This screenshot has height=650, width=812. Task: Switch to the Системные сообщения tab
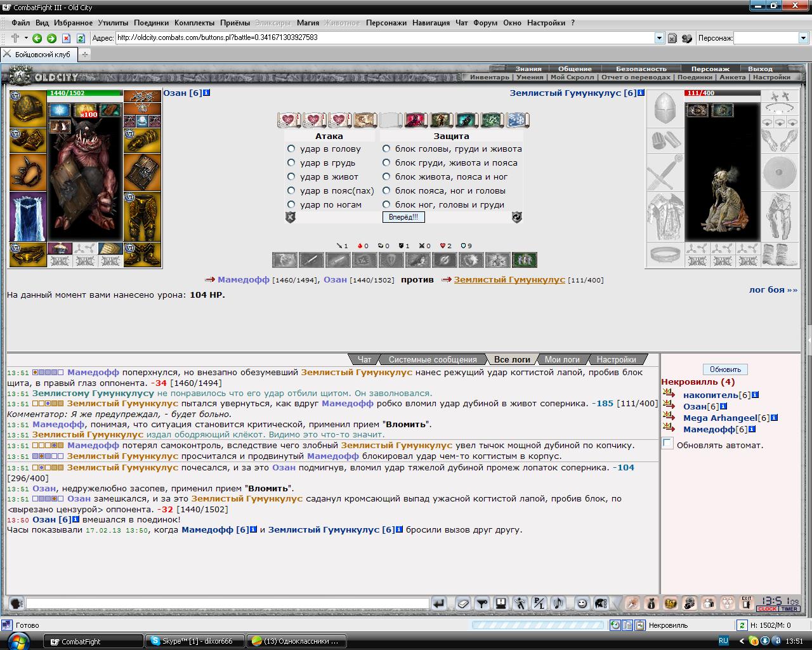[433, 359]
